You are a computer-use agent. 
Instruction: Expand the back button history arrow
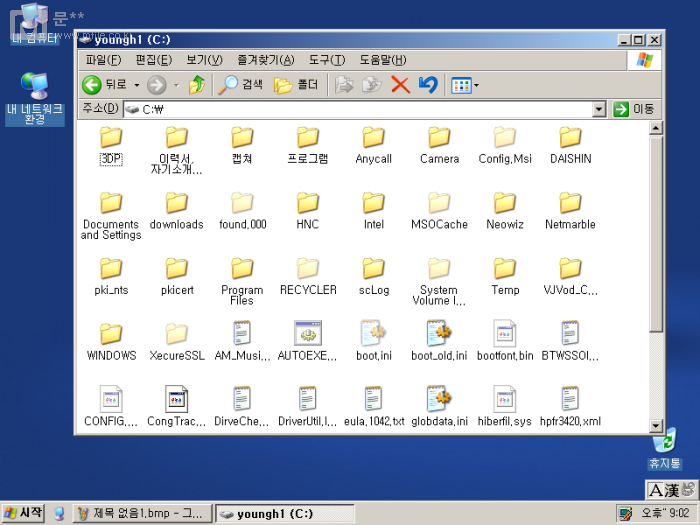click(x=137, y=85)
